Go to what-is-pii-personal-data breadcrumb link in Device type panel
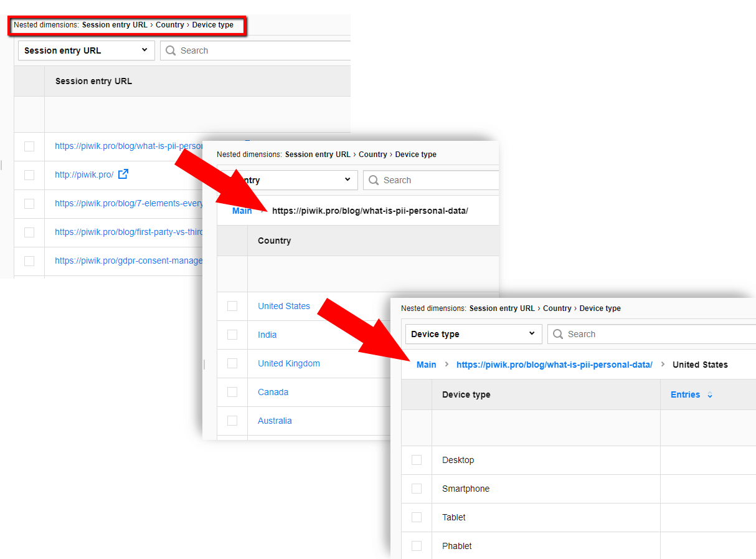This screenshot has height=559, width=756. click(554, 365)
